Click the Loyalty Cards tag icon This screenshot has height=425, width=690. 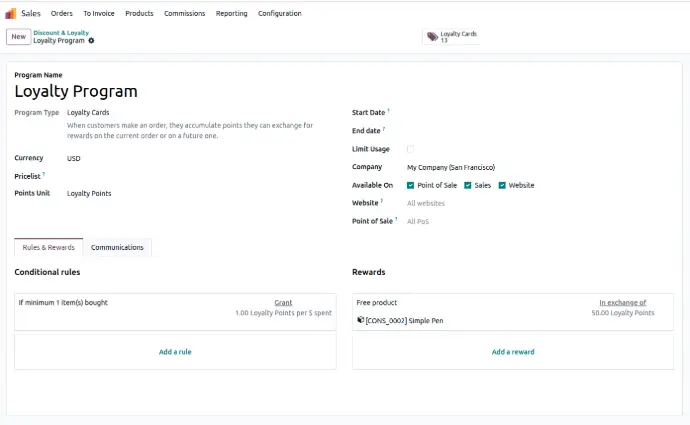(x=433, y=37)
